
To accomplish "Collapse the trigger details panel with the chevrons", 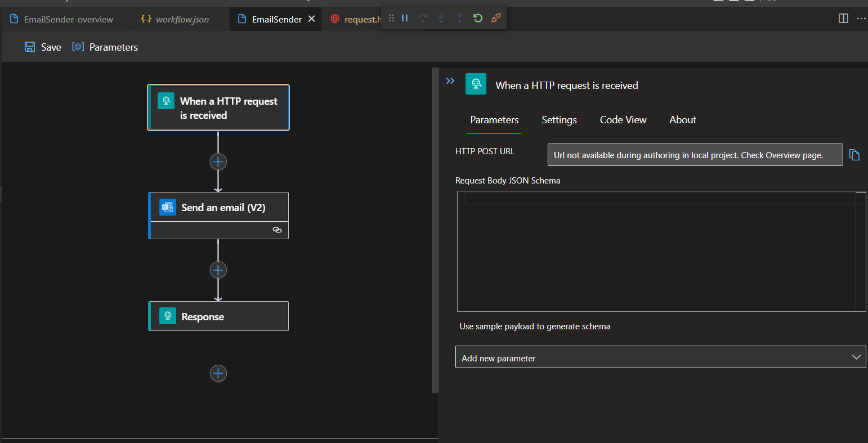I will (450, 80).
